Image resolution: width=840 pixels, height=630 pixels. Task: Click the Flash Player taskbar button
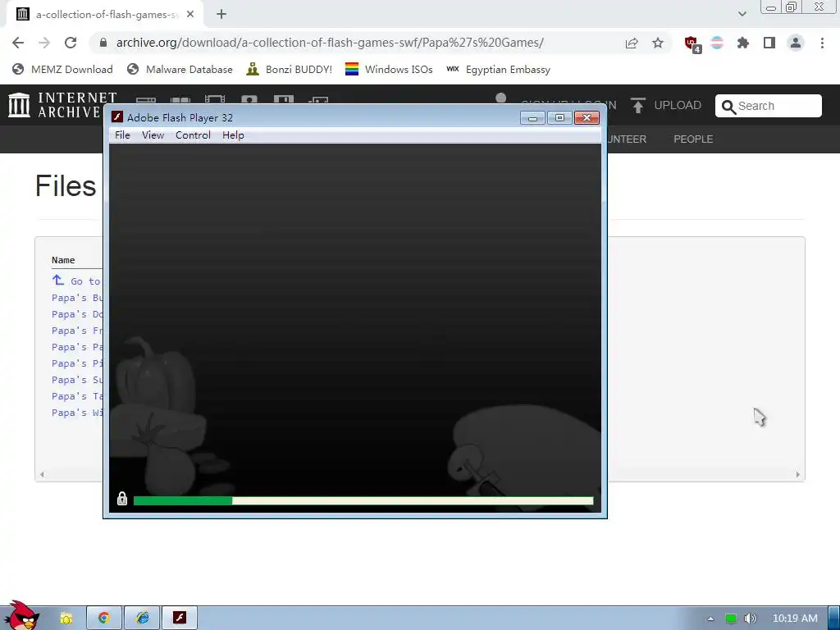point(180,619)
